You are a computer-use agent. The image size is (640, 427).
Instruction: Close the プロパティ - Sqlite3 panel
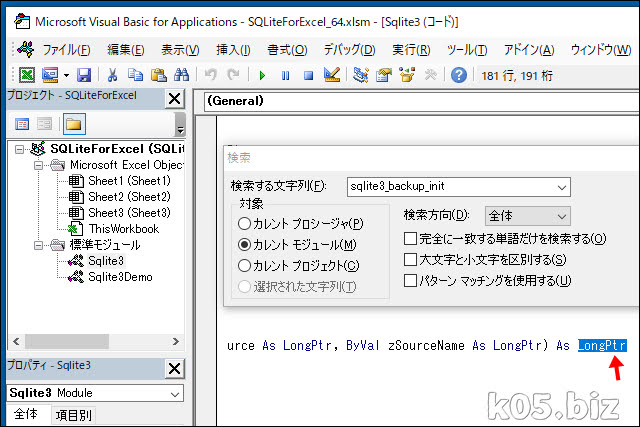pos(174,369)
